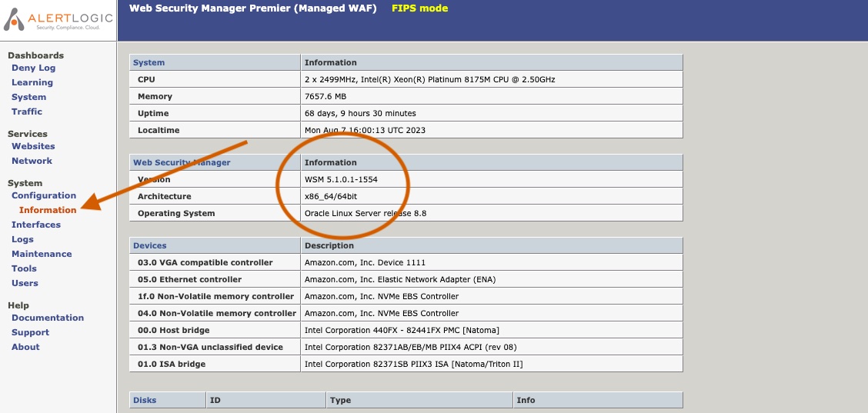Open the Learning dashboard
The width and height of the screenshot is (868, 413).
coord(32,82)
